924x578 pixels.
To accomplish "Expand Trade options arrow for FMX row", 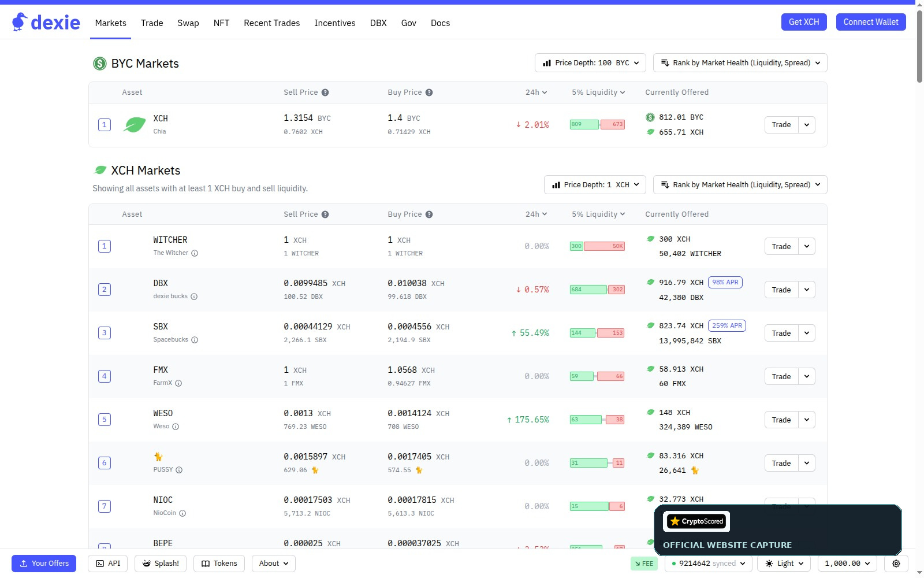I will coord(807,376).
